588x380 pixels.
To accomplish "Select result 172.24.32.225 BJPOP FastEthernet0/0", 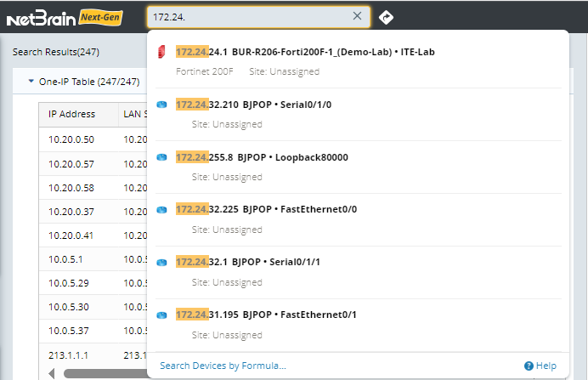I will point(359,219).
